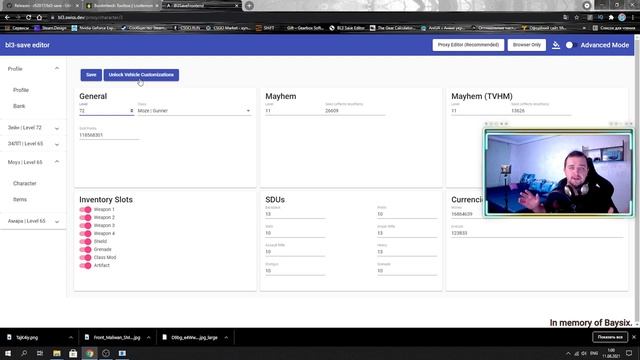Open The Gear Calculator bookmark
The width and height of the screenshot is (640, 360).
coord(393,28)
